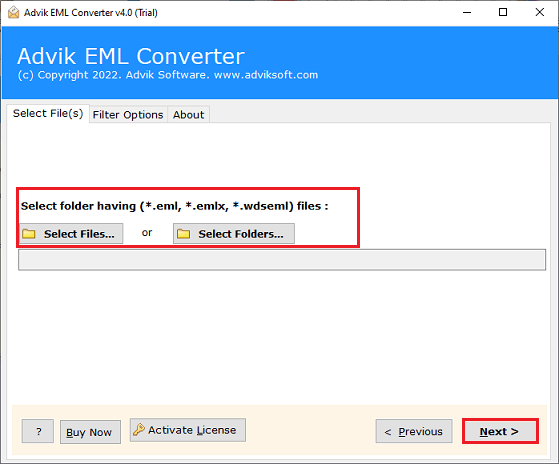Minimize the Advik EML Converter window
This screenshot has width=559, height=464.
tap(467, 12)
